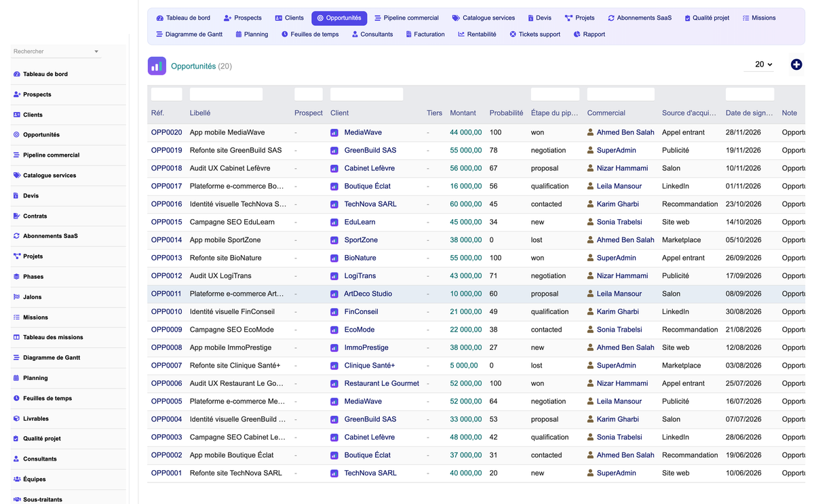
Task: Sort by the Source d'acquisition header
Action: pyautogui.click(x=690, y=113)
